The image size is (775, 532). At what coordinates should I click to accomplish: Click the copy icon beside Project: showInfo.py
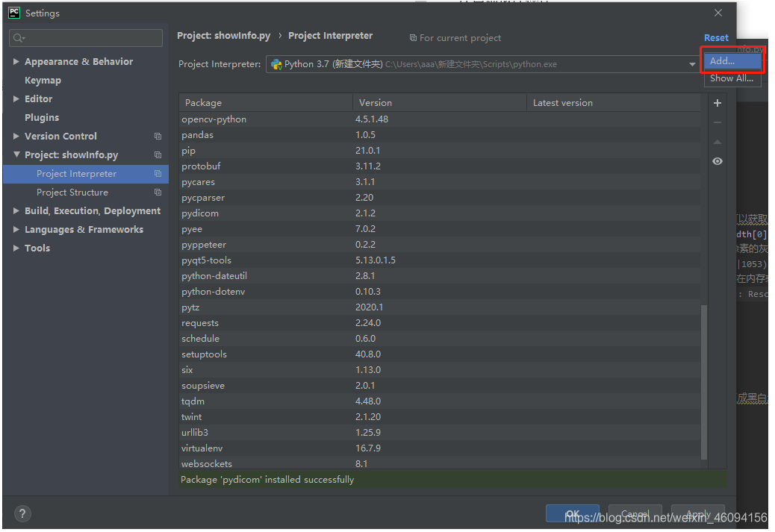click(158, 155)
